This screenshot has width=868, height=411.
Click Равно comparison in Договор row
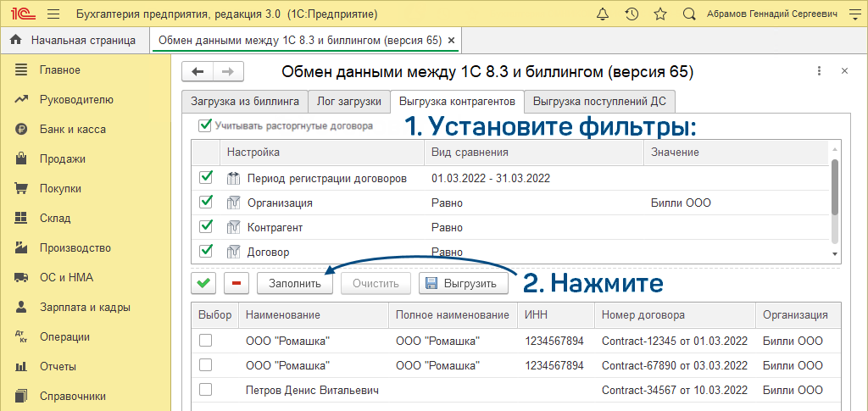point(447,252)
